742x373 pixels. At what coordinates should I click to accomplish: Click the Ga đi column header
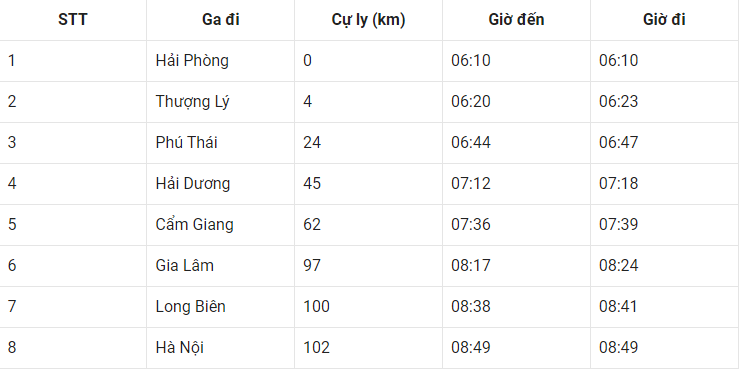click(221, 19)
